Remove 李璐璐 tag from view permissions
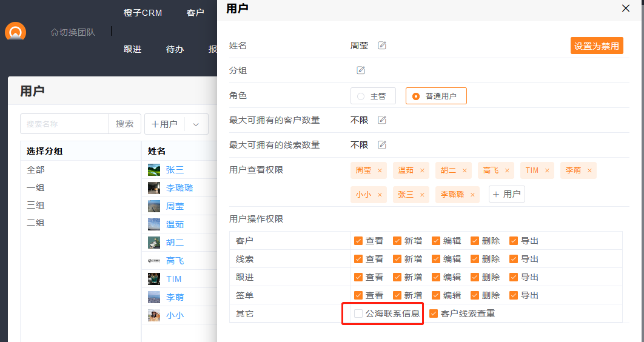Screen dimensions: 644x342 click(473, 195)
